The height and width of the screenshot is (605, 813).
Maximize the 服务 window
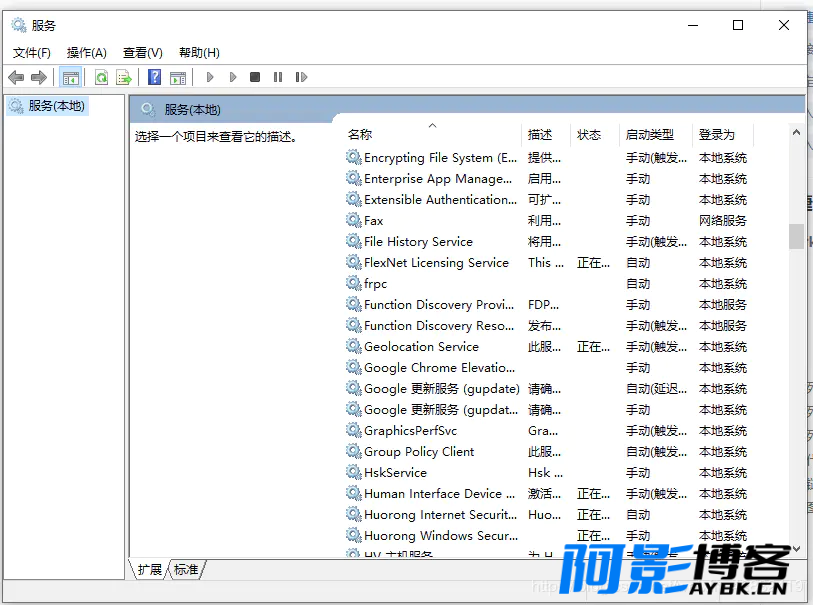click(x=738, y=25)
